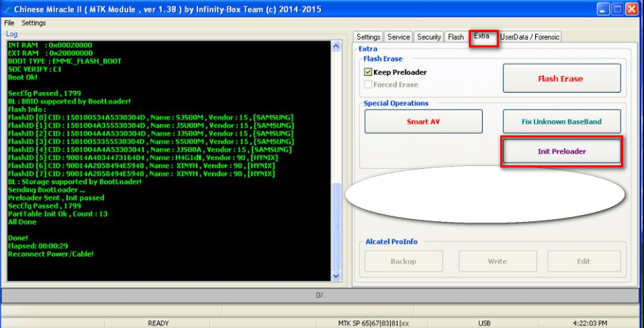This screenshot has width=644, height=328.
Task: Switch to the Service tab
Action: pyautogui.click(x=398, y=37)
